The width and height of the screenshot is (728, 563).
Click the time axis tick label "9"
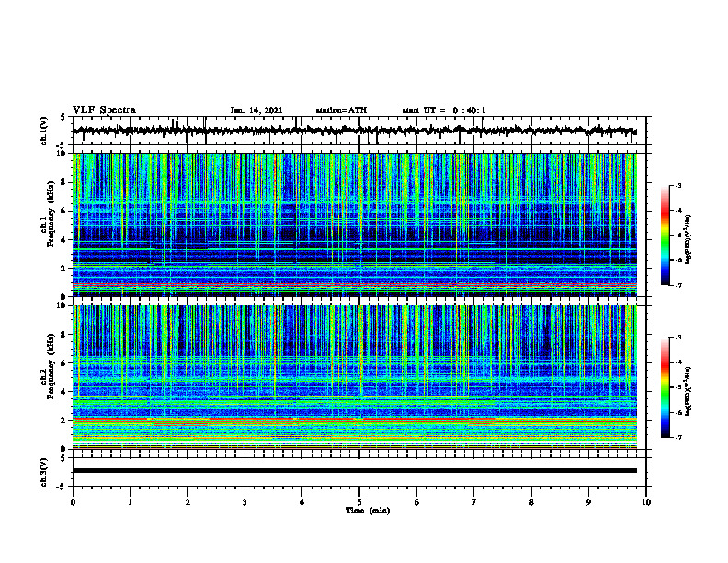pyautogui.click(x=588, y=502)
